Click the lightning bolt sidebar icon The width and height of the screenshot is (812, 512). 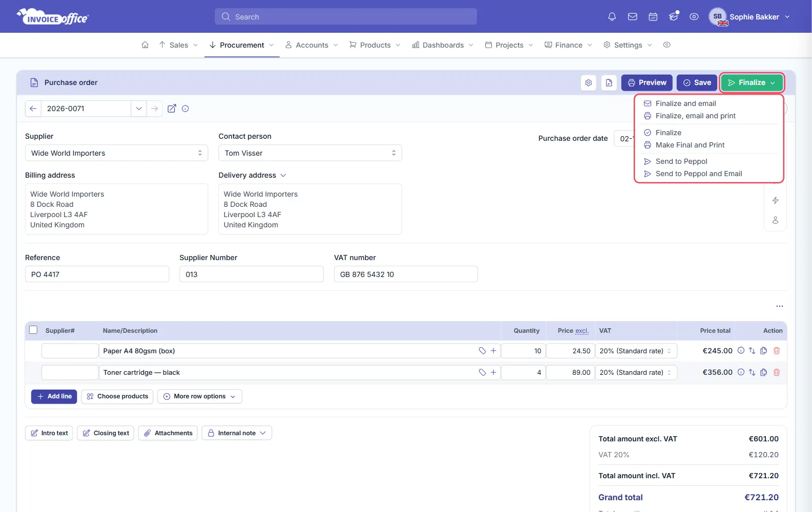[775, 200]
